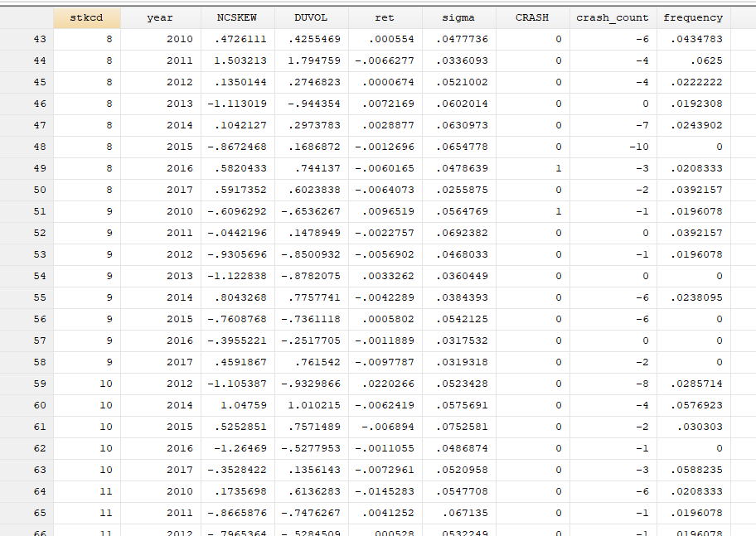Image resolution: width=756 pixels, height=536 pixels.
Task: Select the sigma column header
Action: (x=458, y=18)
